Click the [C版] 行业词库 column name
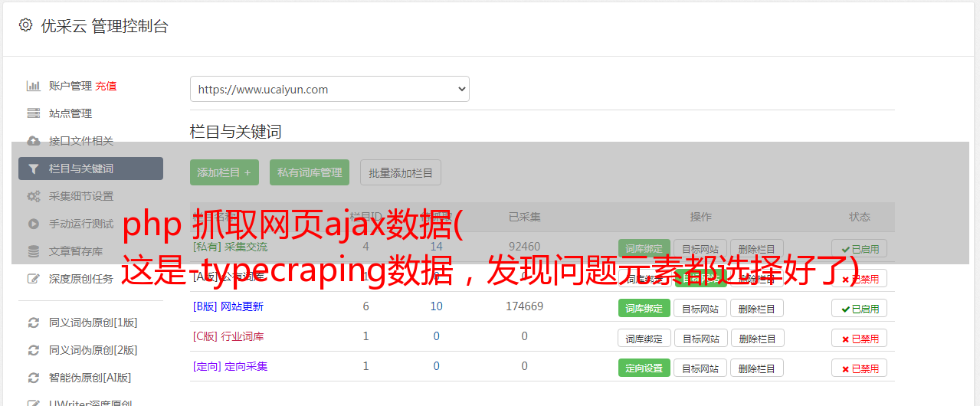 pyautogui.click(x=228, y=336)
